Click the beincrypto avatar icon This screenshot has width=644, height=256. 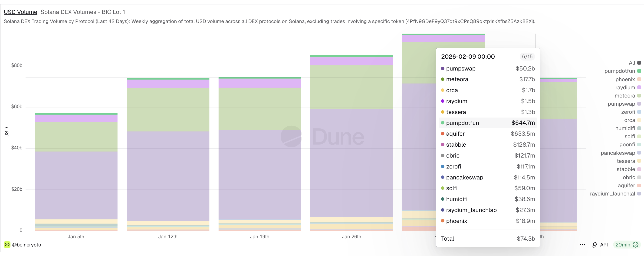7,244
